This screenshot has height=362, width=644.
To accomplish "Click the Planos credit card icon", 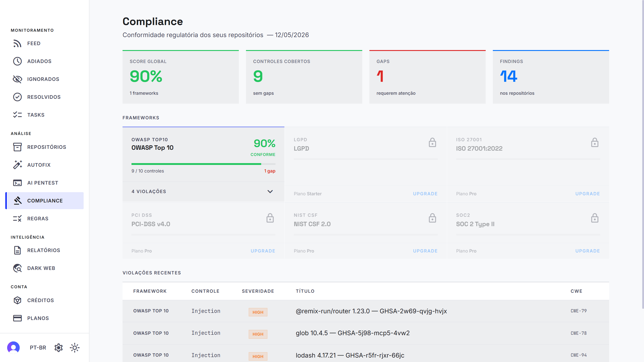I will (17, 318).
